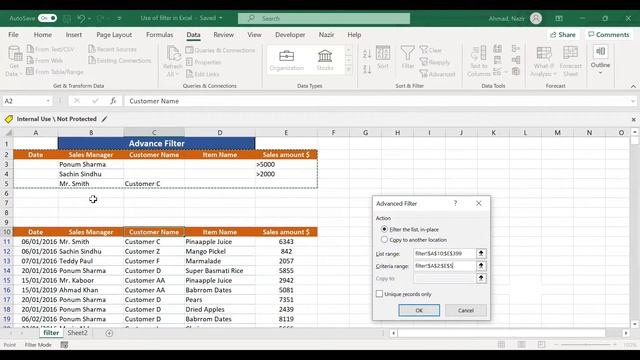Select column D header
This screenshot has height=360, width=640.
[220, 132]
